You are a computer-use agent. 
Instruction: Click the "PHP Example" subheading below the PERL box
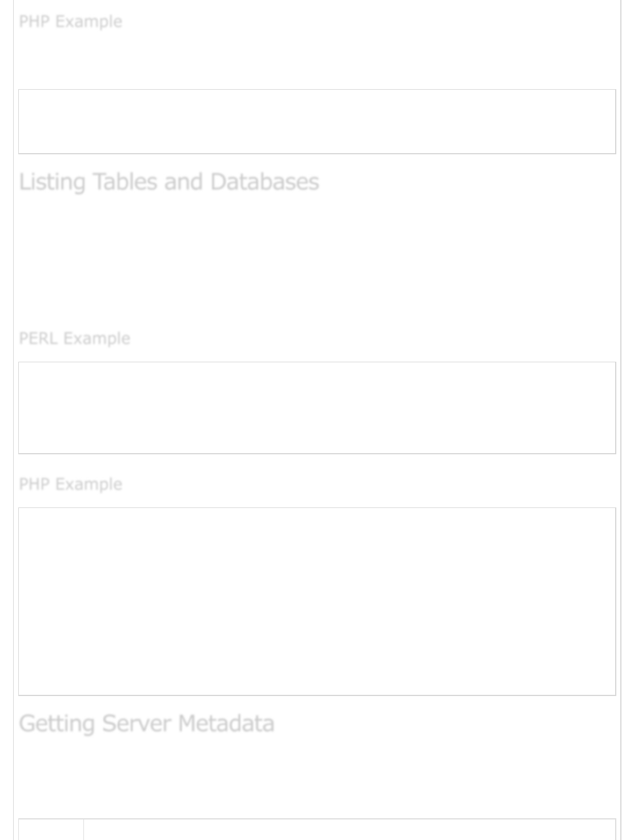pos(70,484)
